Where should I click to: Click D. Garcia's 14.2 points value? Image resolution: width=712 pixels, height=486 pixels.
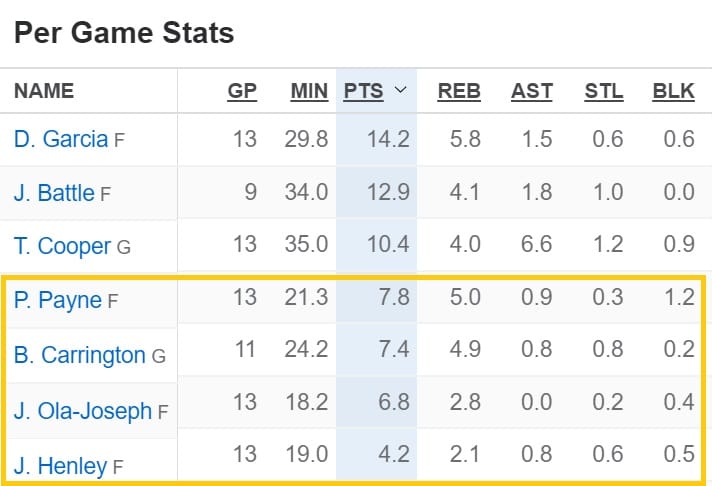[389, 140]
